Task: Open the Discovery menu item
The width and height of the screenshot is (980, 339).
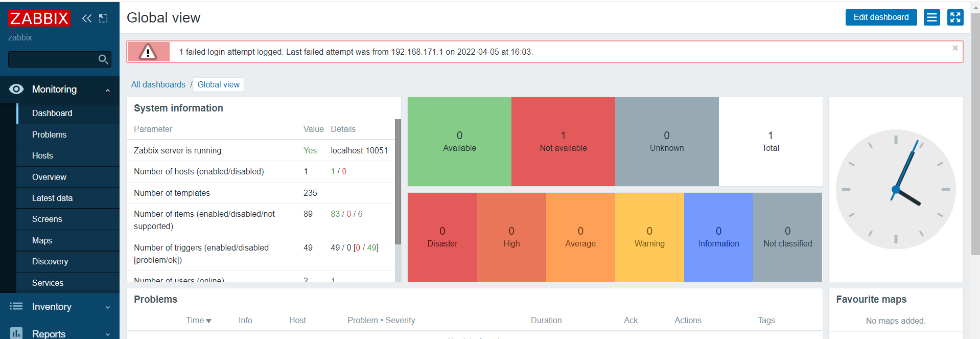Action: pos(68,261)
